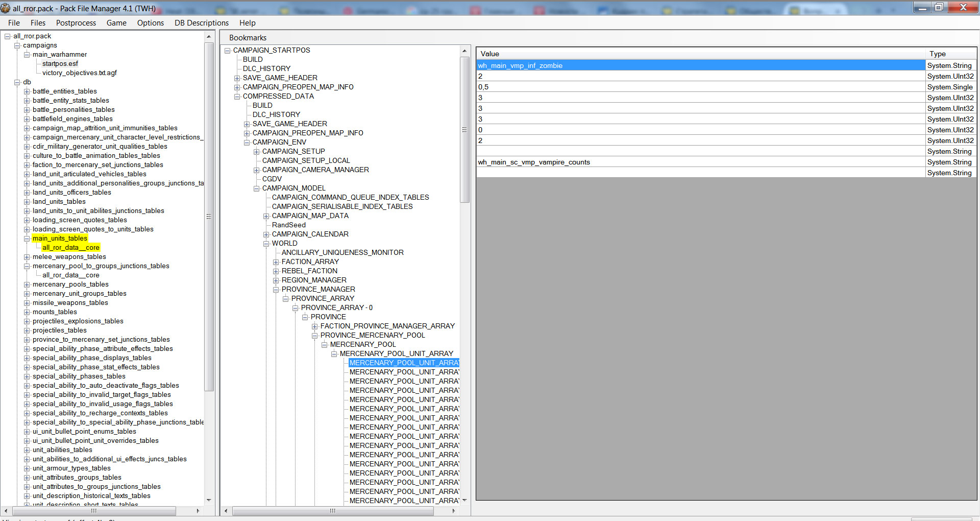Select melee_weapons_tables entry

(69, 257)
